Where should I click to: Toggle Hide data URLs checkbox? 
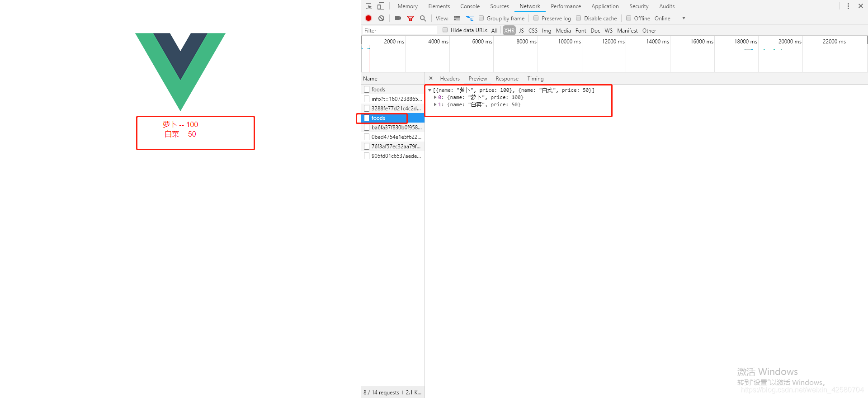(445, 30)
